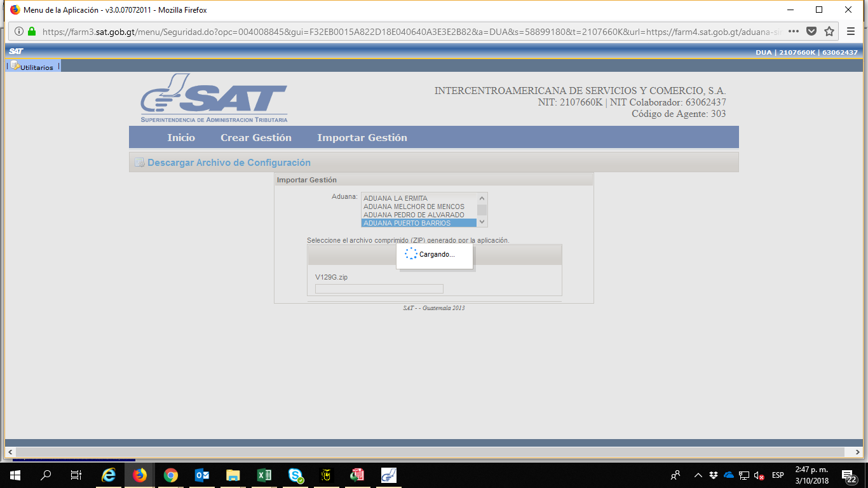Open Skype from the taskbar
Image resolution: width=868 pixels, height=488 pixels.
click(295, 475)
